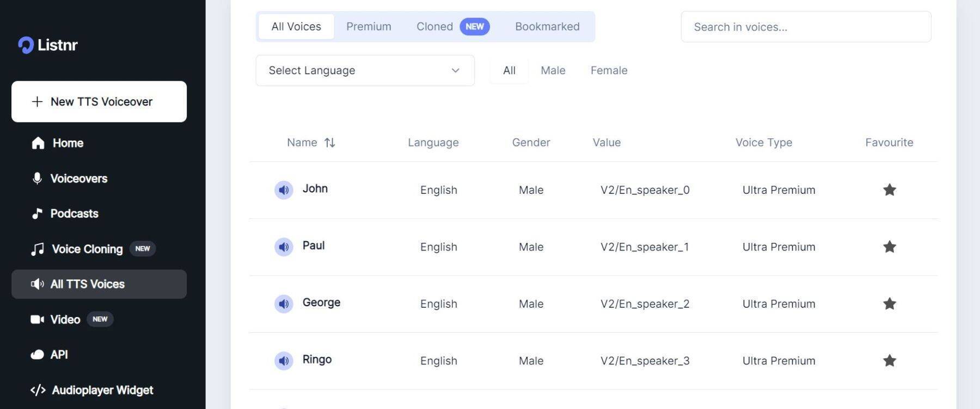Play the Paul voice sample
The width and height of the screenshot is (980, 409).
point(284,247)
